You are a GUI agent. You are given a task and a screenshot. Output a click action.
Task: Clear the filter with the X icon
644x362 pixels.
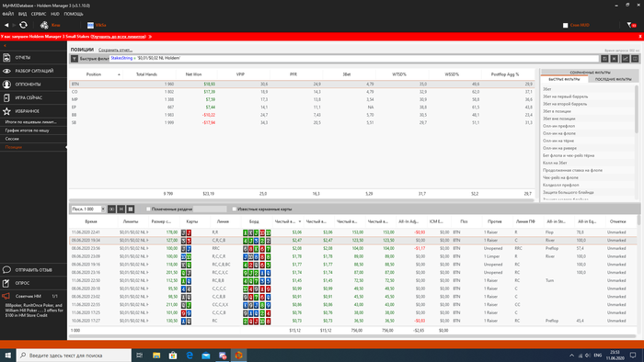pyautogui.click(x=614, y=59)
